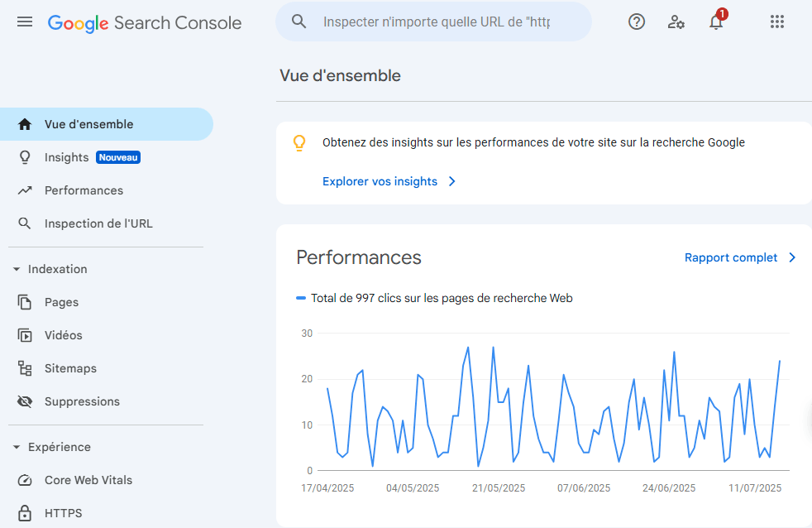Open the notifications bell
The width and height of the screenshot is (812, 528).
(716, 22)
